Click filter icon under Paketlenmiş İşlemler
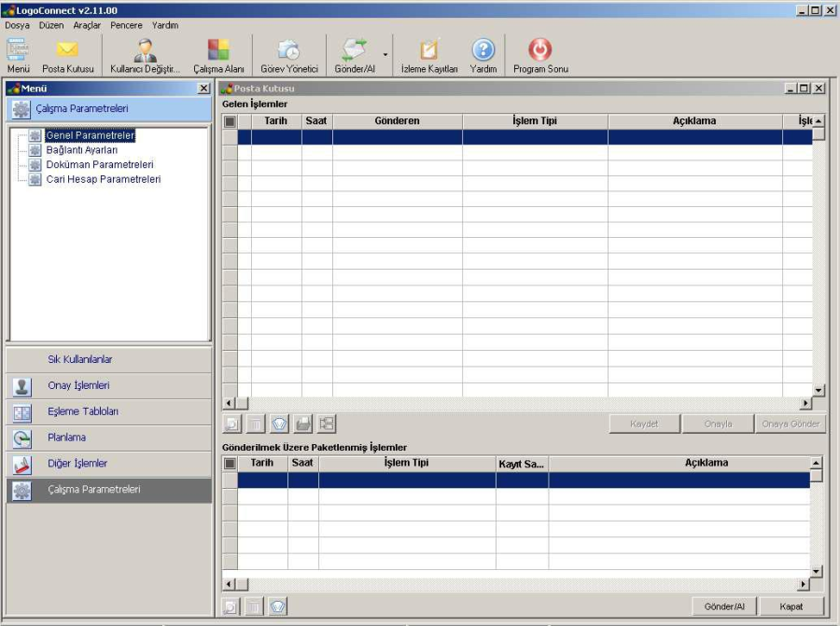The width and height of the screenshot is (840, 626). click(278, 606)
